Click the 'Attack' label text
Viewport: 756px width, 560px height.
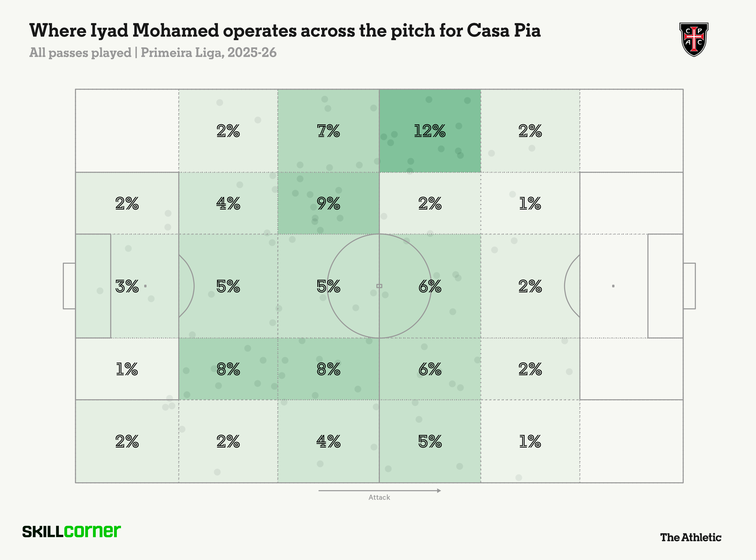(379, 497)
